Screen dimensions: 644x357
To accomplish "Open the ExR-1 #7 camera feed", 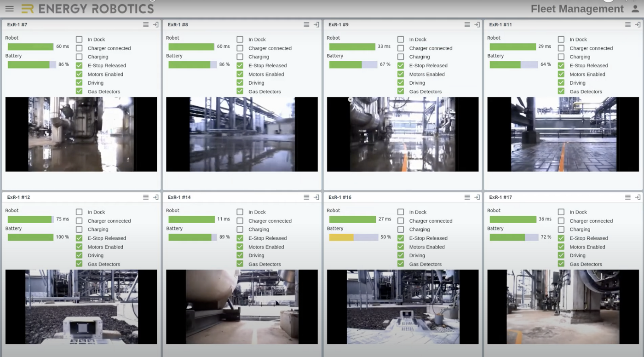I will pyautogui.click(x=81, y=134).
